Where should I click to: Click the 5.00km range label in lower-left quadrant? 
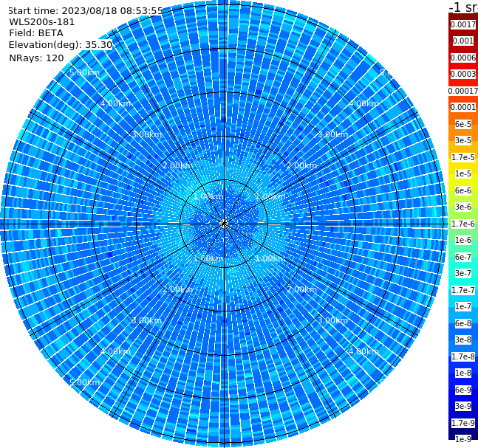pos(84,382)
